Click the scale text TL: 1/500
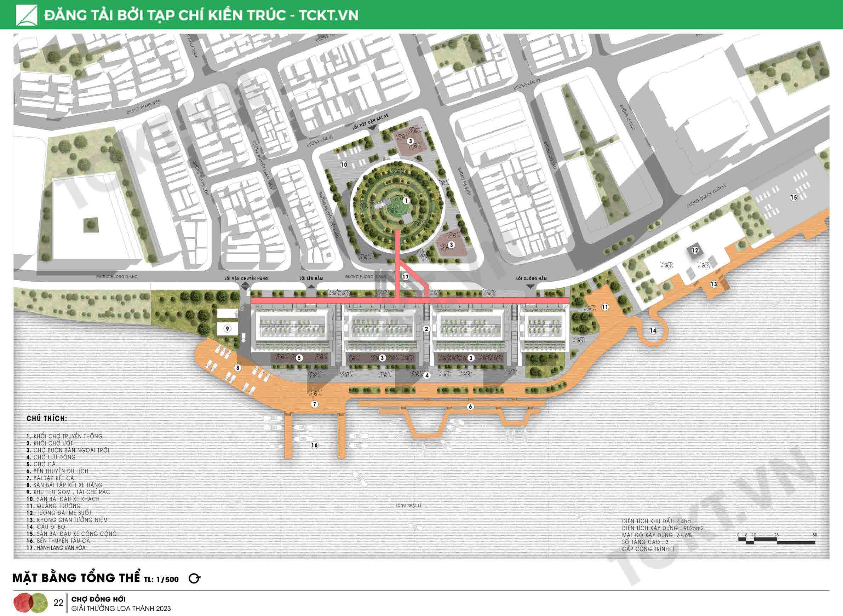This screenshot has width=843, height=616. tap(162, 580)
